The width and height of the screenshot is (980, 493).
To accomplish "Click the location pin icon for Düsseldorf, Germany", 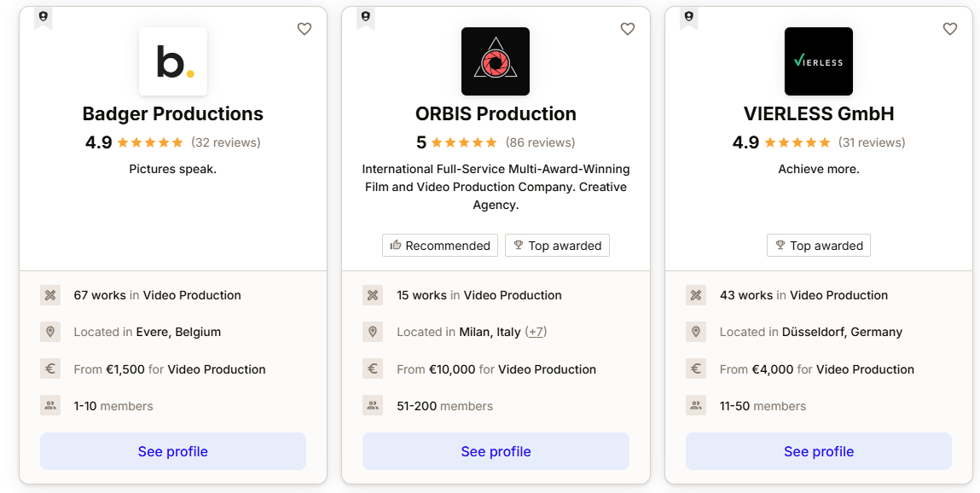I will pos(696,332).
